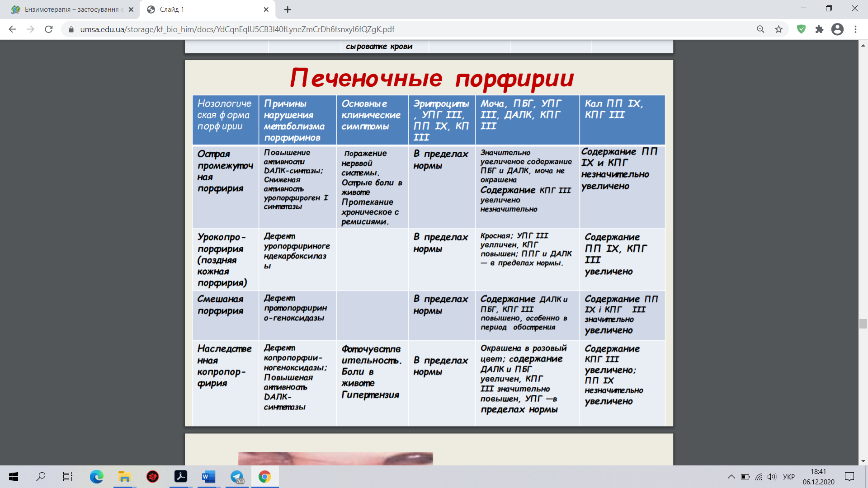Viewport: 868px width, 488px height.
Task: Click header Кал ПП IX, КПГ III
Action: click(x=622, y=120)
